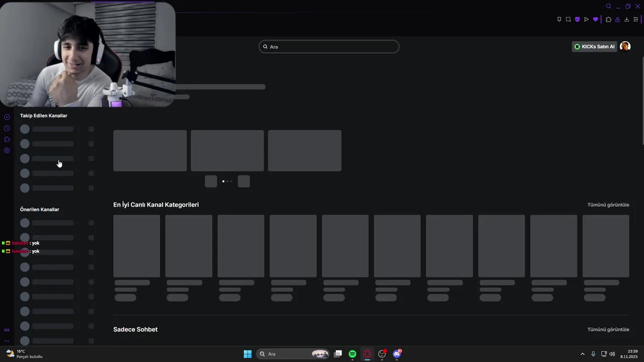This screenshot has height=362, width=644.
Task: Open the downloads icon in toolbar
Action: click(x=626, y=19)
